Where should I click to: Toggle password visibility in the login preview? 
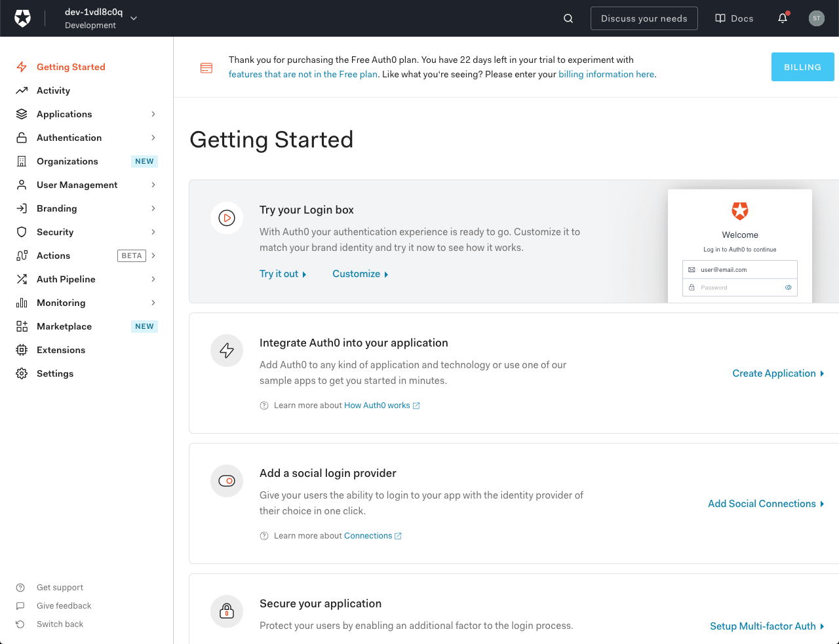[788, 287]
